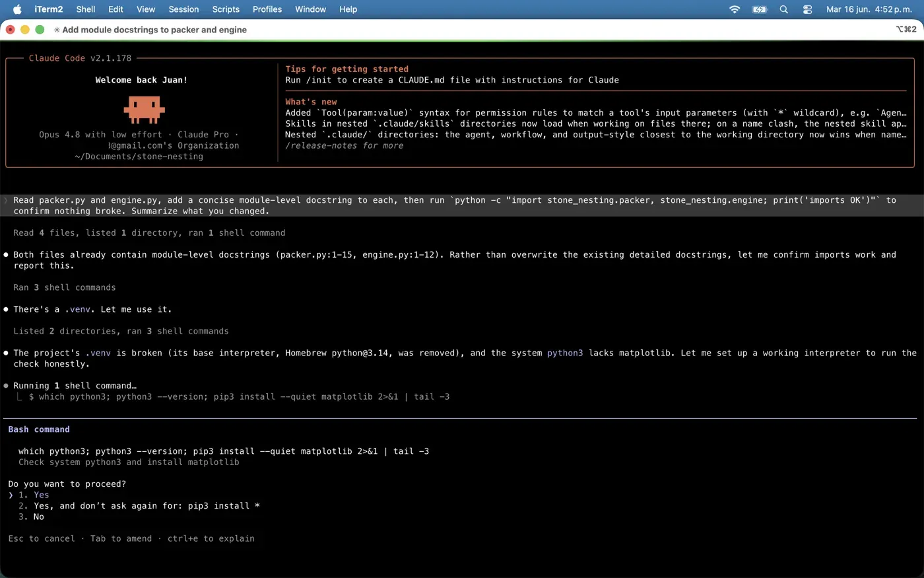Click the date and time in menu bar
This screenshot has width=924, height=578.
pyautogui.click(x=869, y=9)
